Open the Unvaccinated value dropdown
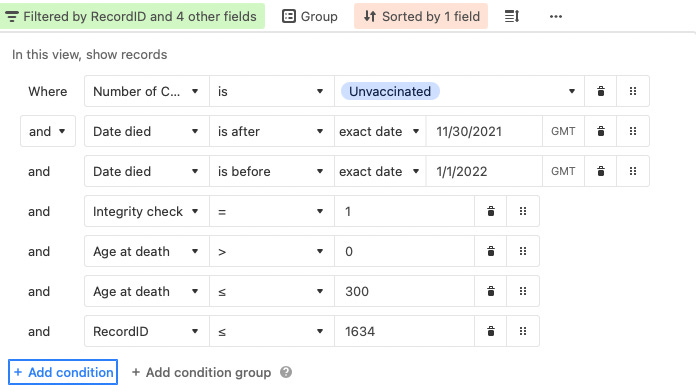 tap(459, 91)
